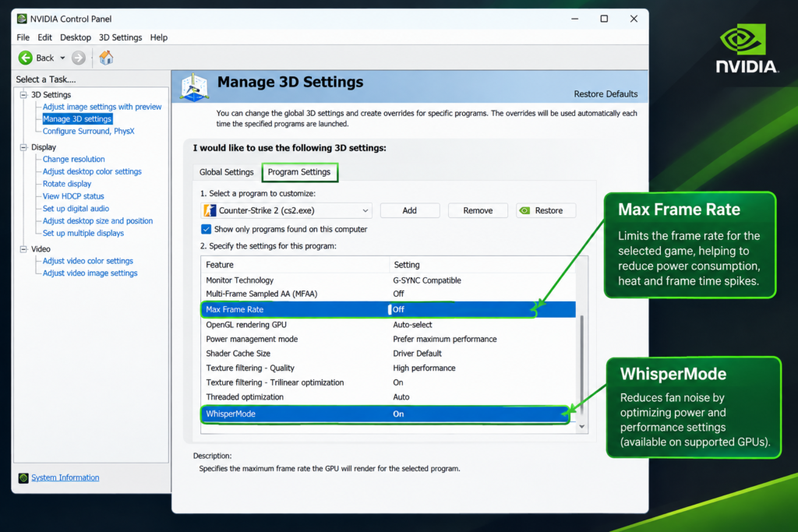Select Threaded optimization row
Screen dimensions: 798x532
[x=389, y=397]
